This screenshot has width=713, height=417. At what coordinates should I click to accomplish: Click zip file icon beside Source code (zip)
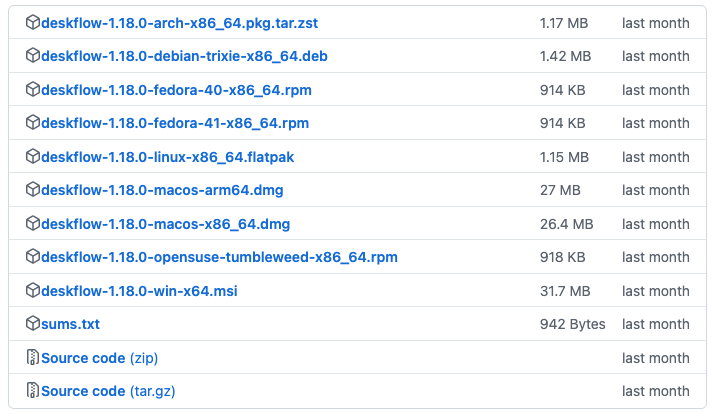tap(32, 358)
